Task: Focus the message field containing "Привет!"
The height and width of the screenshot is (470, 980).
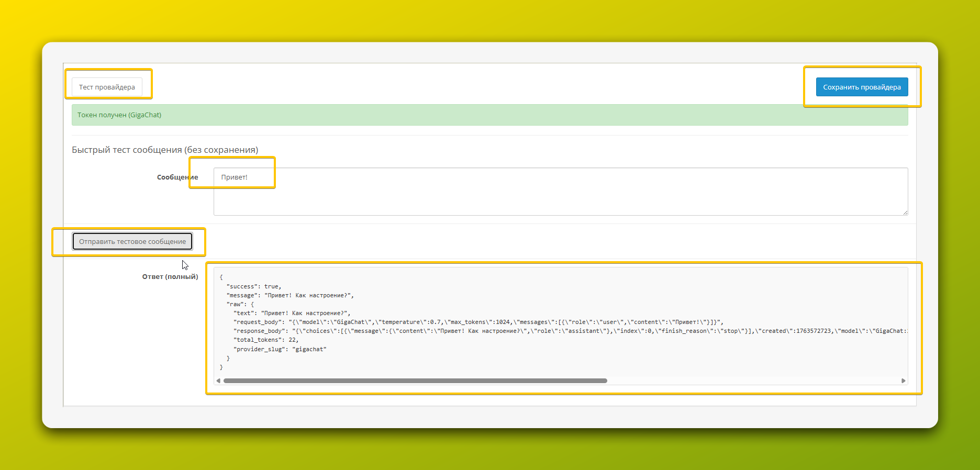Action: [x=560, y=192]
